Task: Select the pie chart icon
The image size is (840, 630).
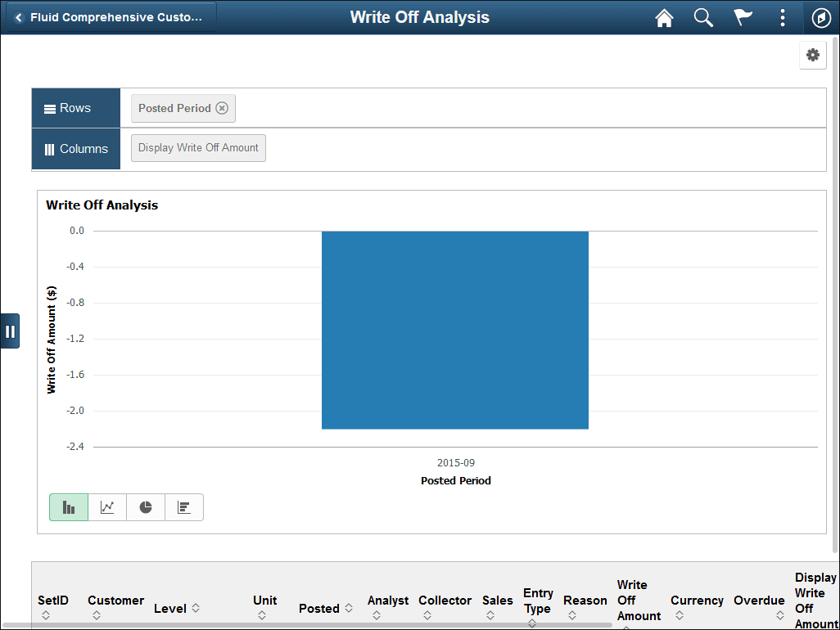Action: point(145,506)
